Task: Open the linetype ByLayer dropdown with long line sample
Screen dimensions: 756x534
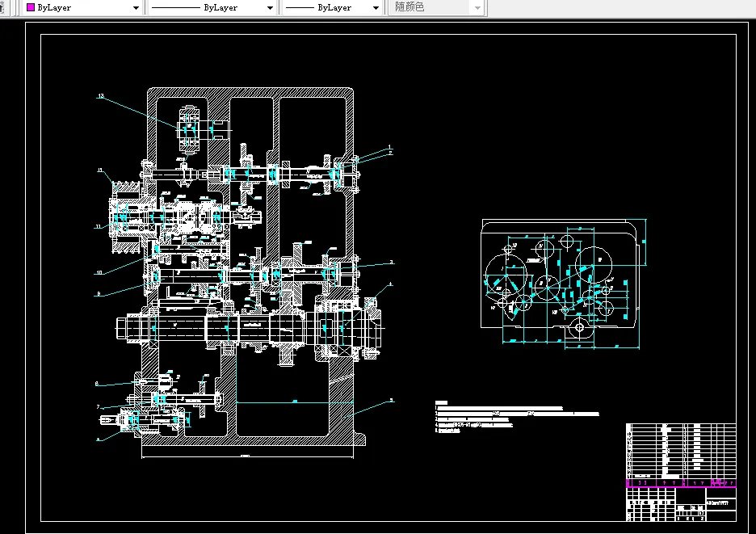Action: coord(212,8)
